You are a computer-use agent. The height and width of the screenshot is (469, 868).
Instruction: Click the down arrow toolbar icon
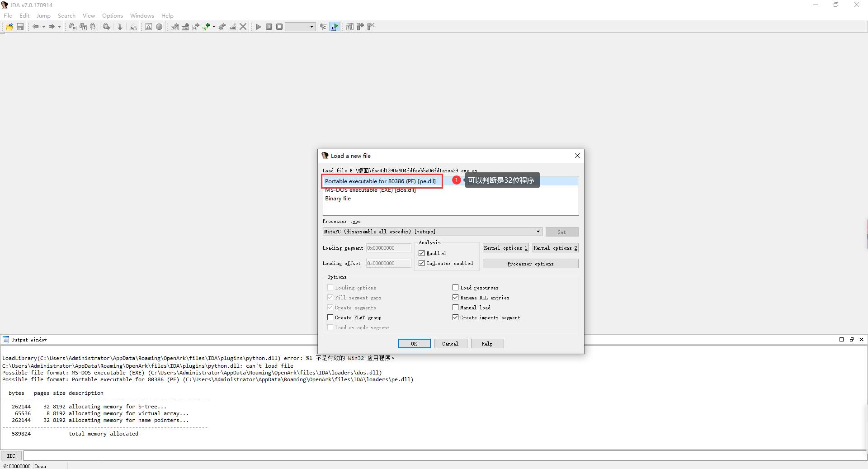tap(120, 27)
